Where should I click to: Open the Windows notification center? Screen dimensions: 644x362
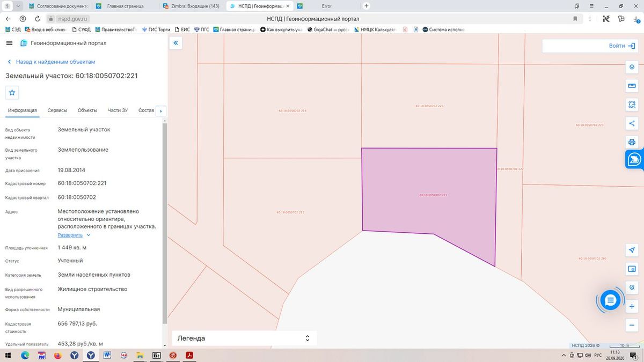[x=633, y=356]
